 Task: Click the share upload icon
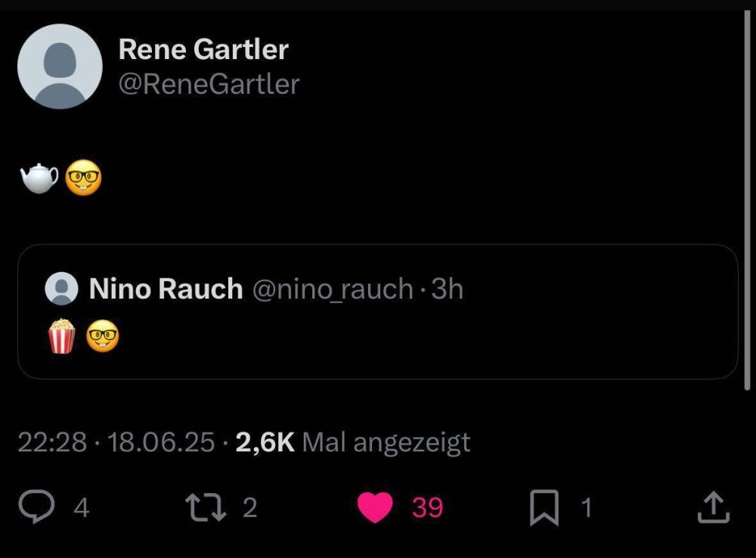(x=713, y=508)
